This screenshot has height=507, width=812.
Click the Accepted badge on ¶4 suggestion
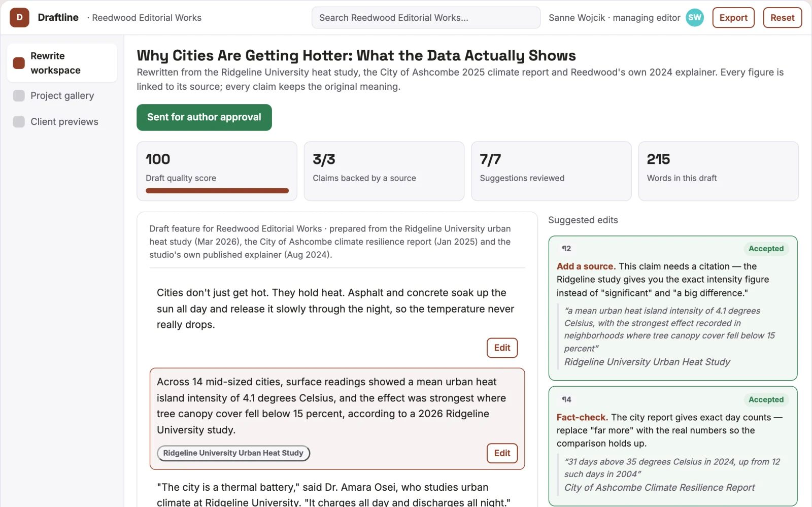[x=766, y=399]
